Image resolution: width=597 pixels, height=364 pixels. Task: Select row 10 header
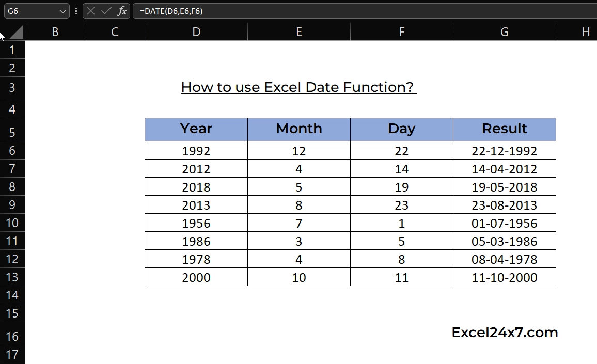12,223
